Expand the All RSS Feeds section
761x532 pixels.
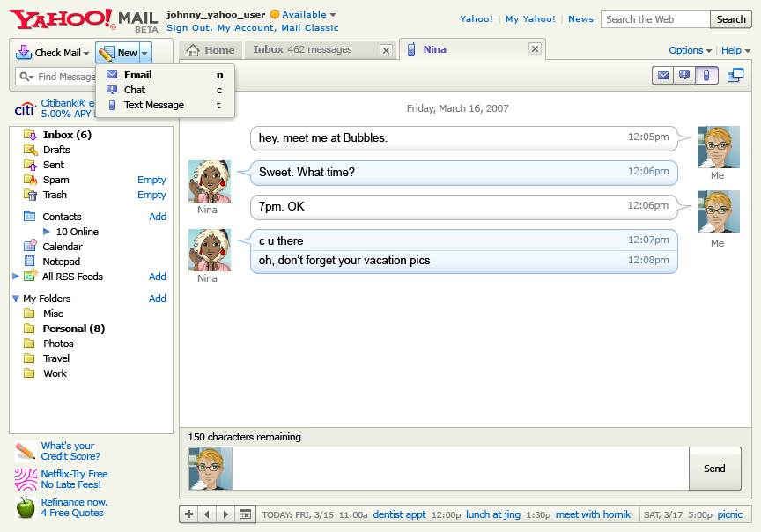[x=15, y=277]
